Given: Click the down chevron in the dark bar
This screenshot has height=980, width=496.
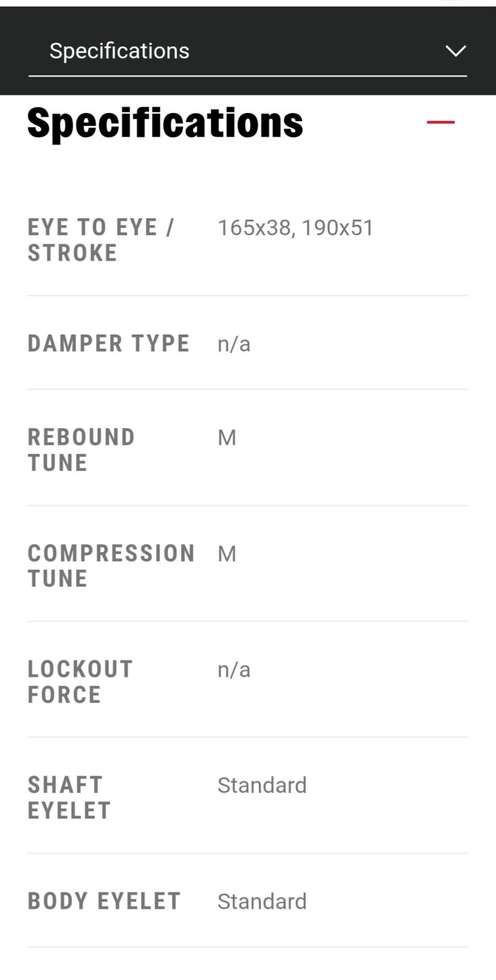Looking at the screenshot, I should click(455, 51).
